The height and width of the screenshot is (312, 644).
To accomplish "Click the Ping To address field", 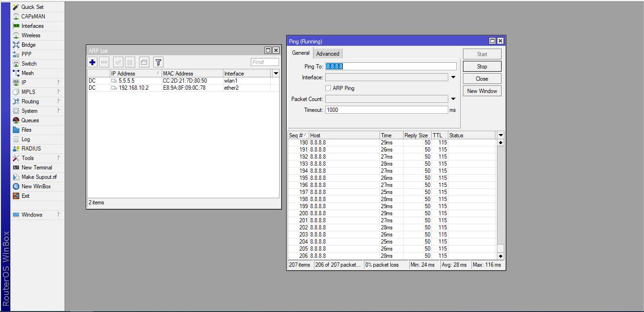I will pos(391,67).
